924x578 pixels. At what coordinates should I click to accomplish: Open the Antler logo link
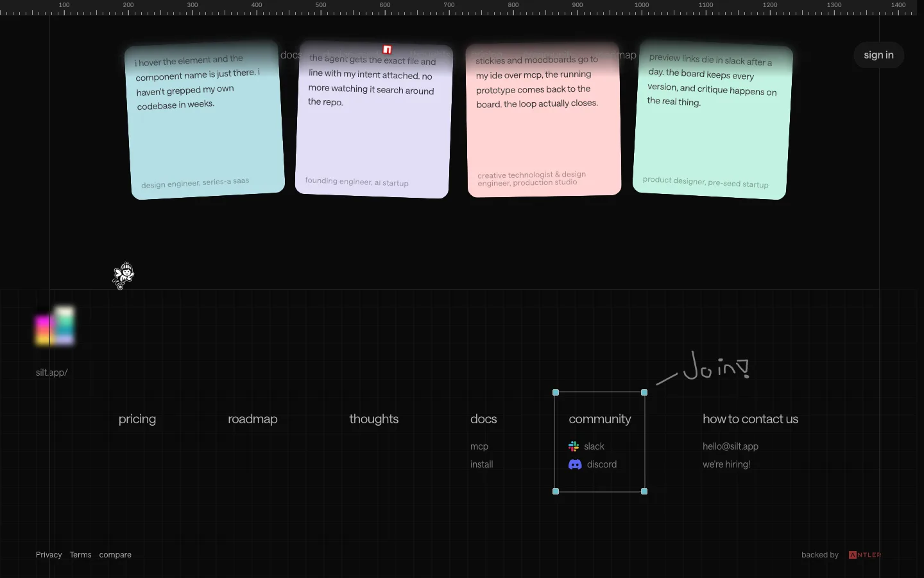pyautogui.click(x=865, y=555)
